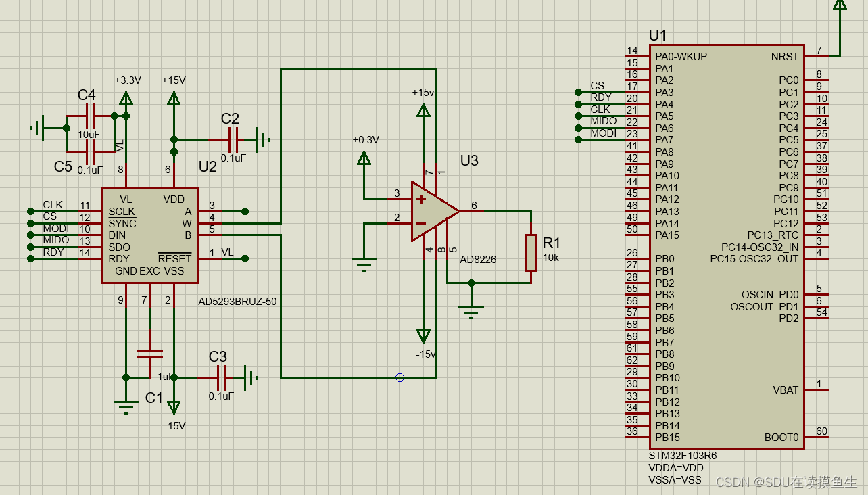This screenshot has width=868, height=495.
Task: Click the +15V power terminal above VDD
Action: point(174,99)
